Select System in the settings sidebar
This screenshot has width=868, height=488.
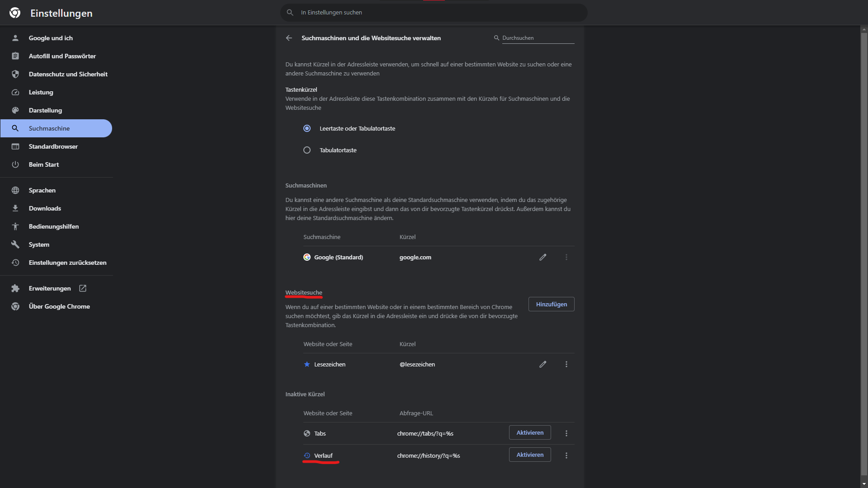38,244
